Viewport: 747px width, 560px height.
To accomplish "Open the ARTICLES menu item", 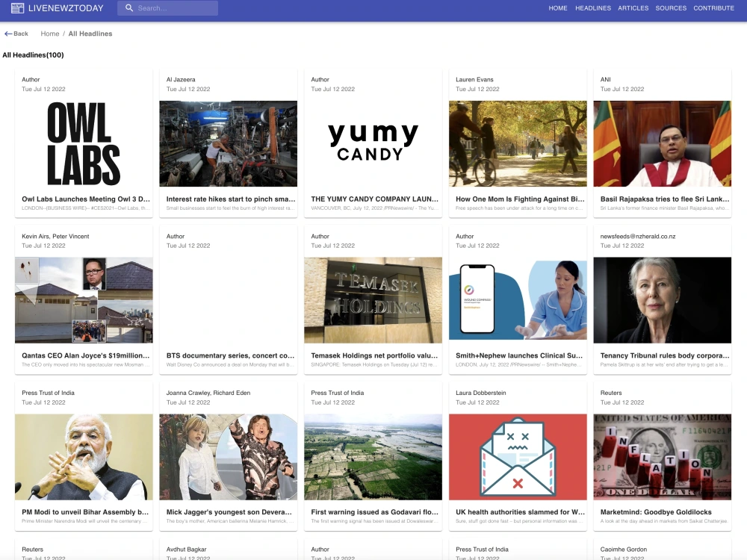I will pyautogui.click(x=633, y=8).
